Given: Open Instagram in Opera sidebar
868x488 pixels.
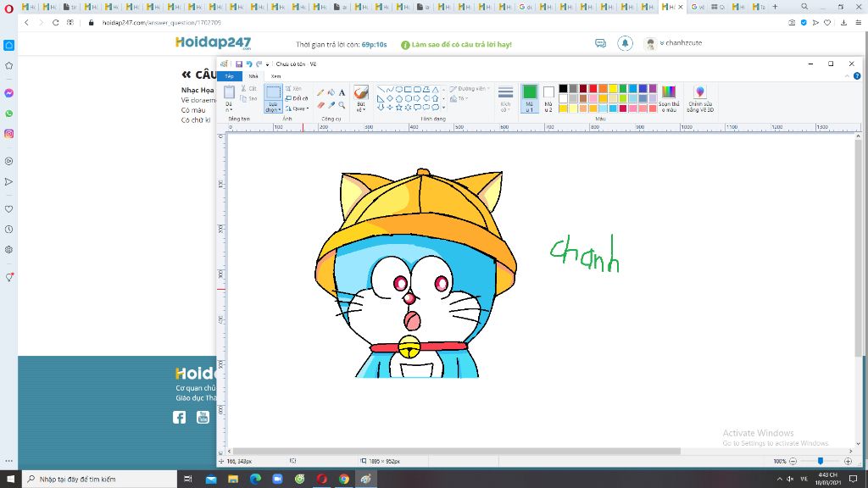Looking at the screenshot, I should click(x=8, y=134).
